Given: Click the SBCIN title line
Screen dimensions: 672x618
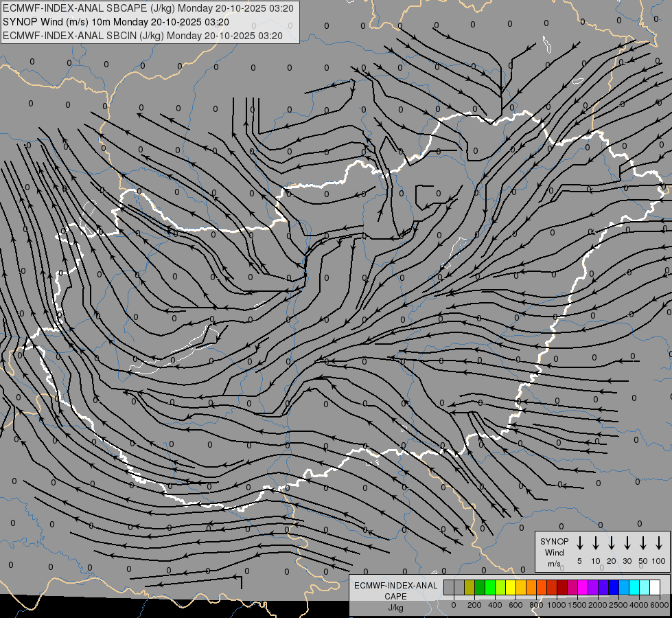Looking at the screenshot, I should pos(143,36).
